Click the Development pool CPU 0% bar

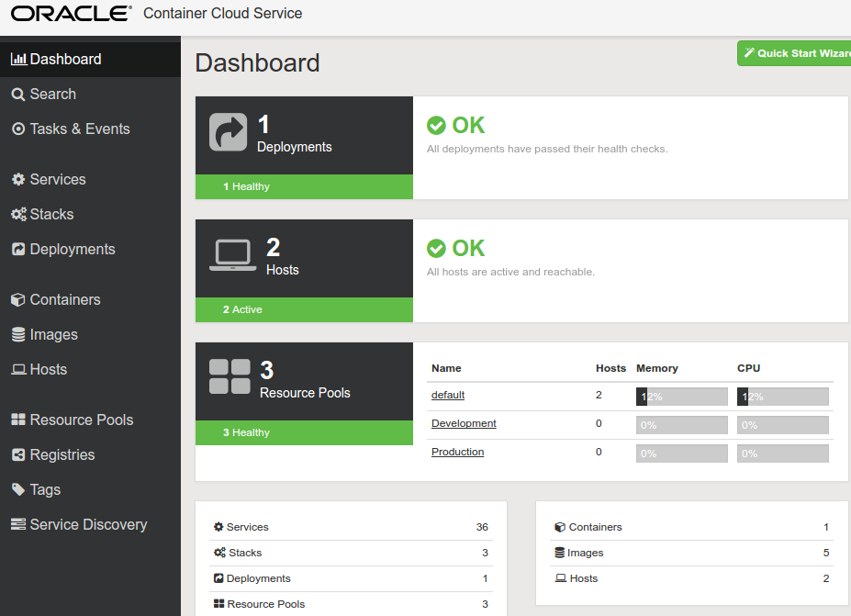pos(783,425)
